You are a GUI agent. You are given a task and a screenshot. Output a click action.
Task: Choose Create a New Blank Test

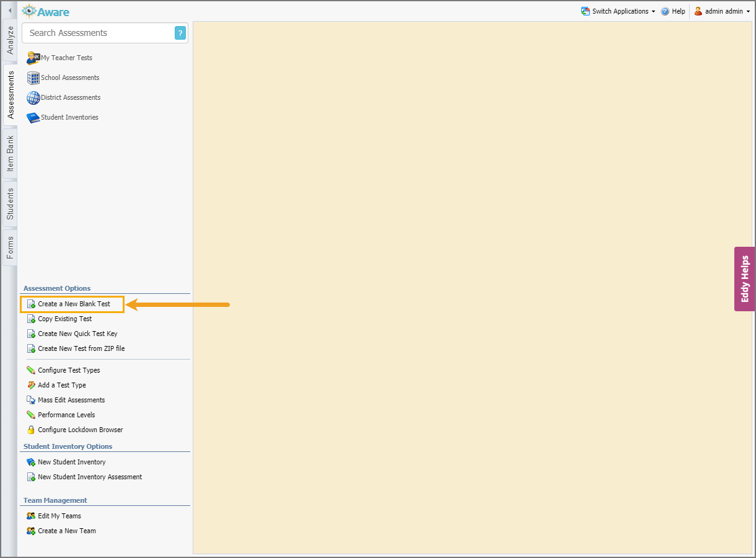point(74,304)
